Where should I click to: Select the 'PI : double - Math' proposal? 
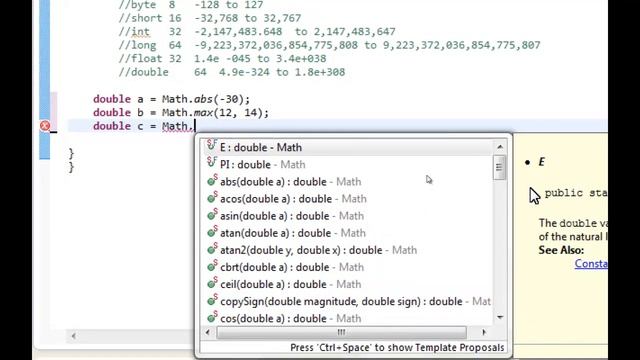pyautogui.click(x=348, y=164)
